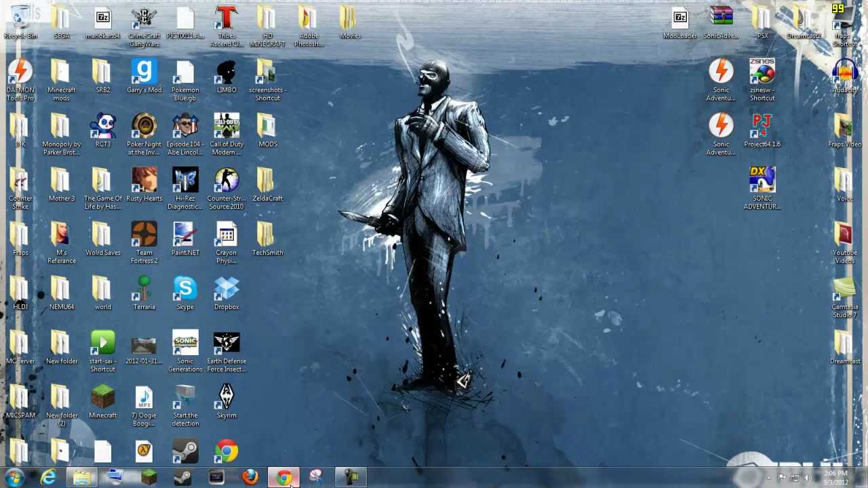Select the Recycle Bin
Screen dimensions: 868x488
click(x=20, y=22)
